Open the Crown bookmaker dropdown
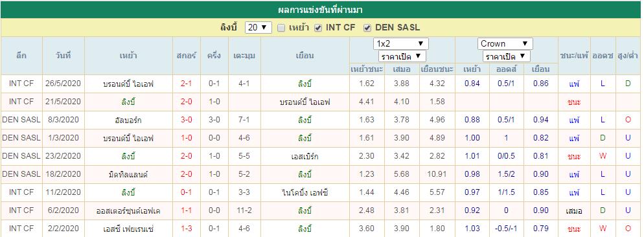644x237 pixels. point(505,43)
